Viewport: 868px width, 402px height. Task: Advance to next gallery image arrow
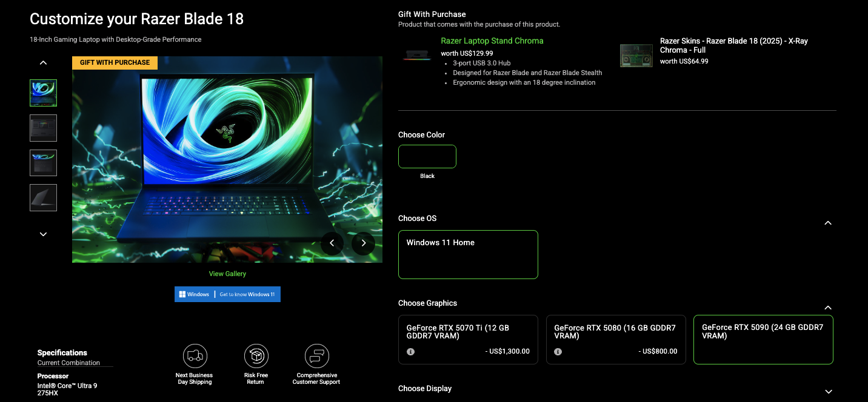coord(364,243)
